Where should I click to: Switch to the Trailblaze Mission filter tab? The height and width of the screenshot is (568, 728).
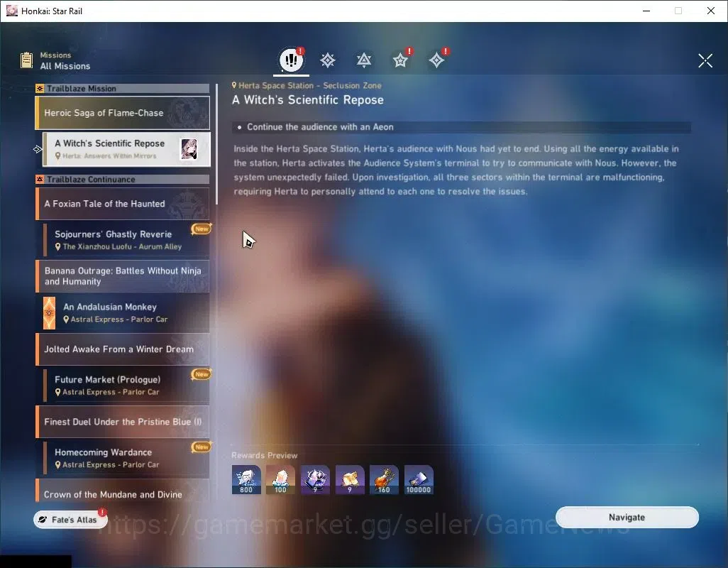pyautogui.click(x=328, y=60)
